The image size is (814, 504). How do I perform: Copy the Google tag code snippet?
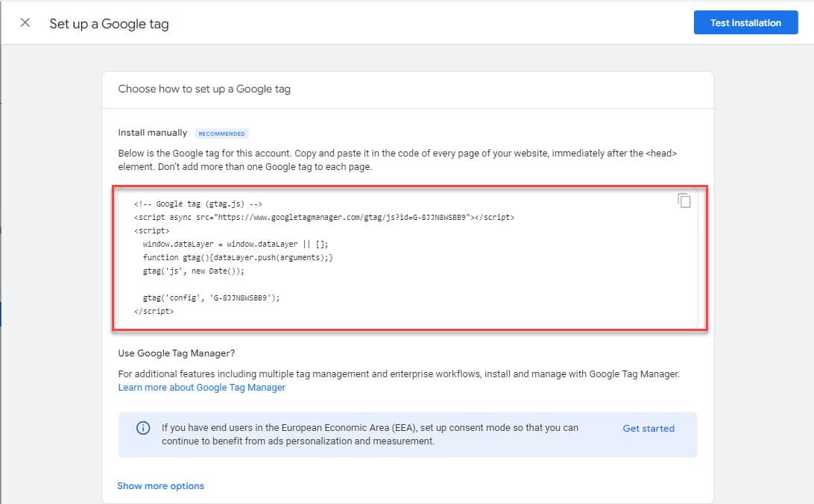684,201
